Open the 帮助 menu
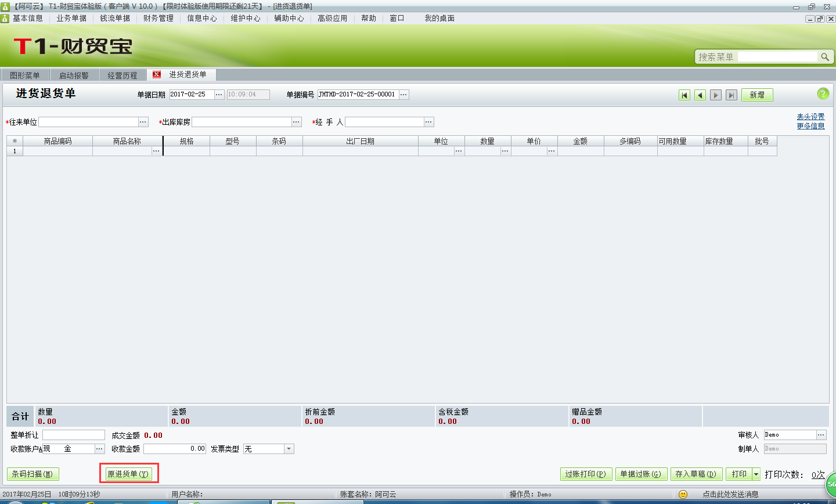Screen dimensions: 836x504 tap(369, 18)
